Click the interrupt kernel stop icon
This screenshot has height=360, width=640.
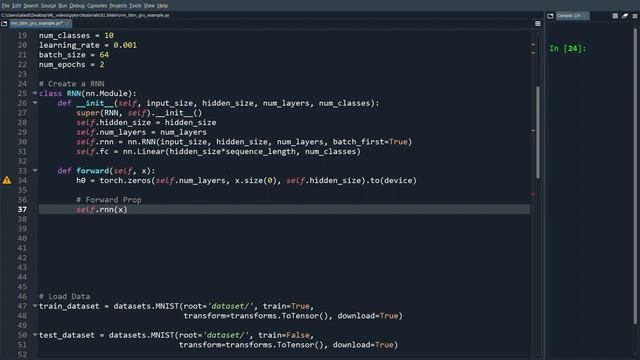point(615,16)
